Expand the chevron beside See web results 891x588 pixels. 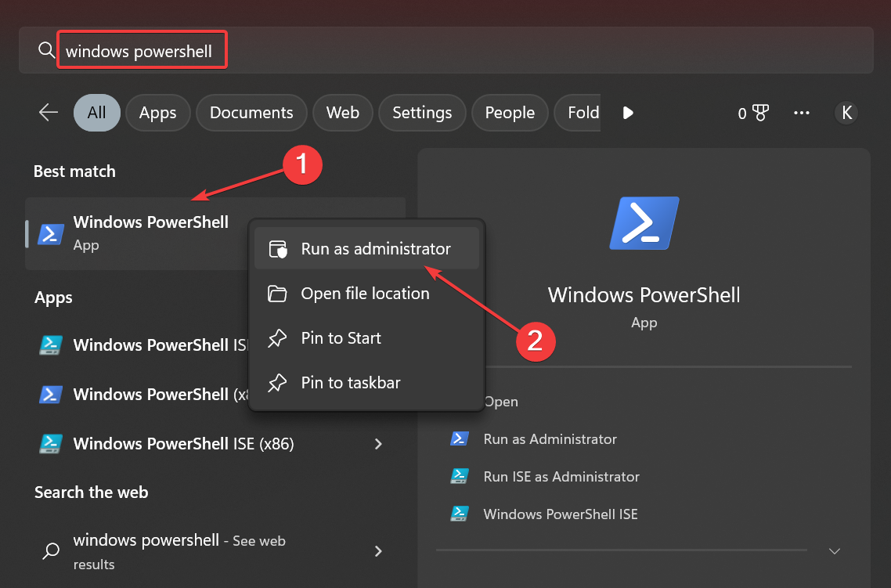pyautogui.click(x=378, y=550)
